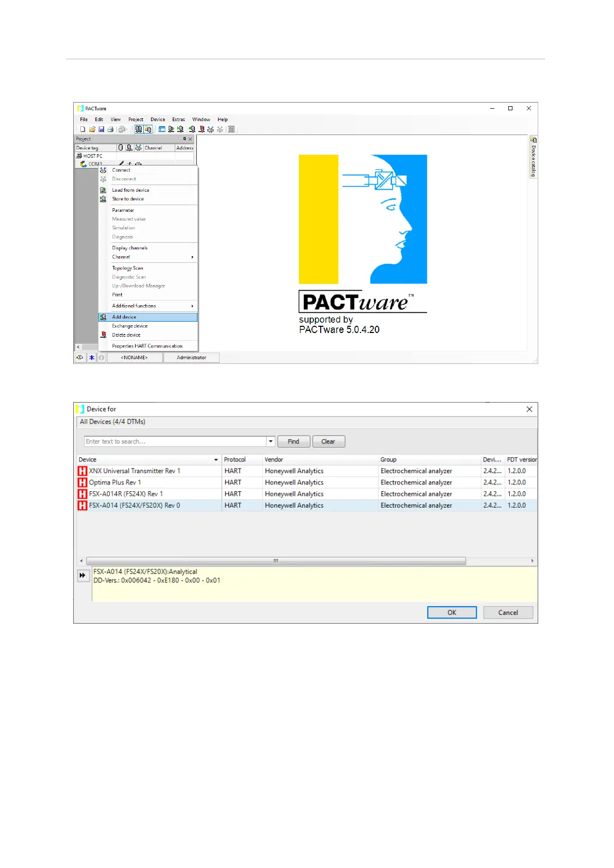Image resolution: width=614 pixels, height=868 pixels.
Task: Open the File menu
Action: [84, 119]
